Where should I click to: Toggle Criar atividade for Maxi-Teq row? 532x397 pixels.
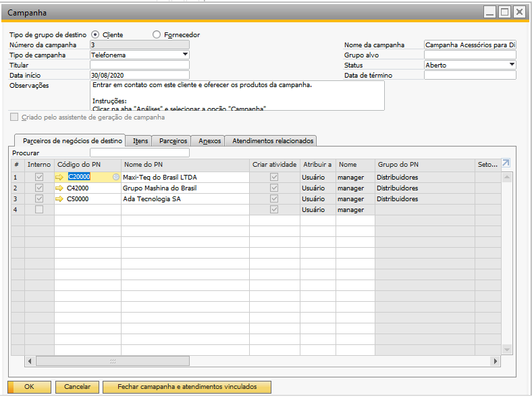coord(274,177)
